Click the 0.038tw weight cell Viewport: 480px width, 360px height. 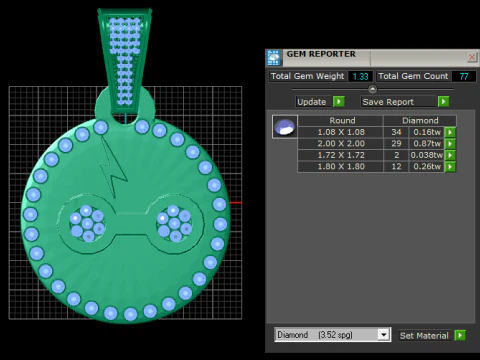(427, 155)
